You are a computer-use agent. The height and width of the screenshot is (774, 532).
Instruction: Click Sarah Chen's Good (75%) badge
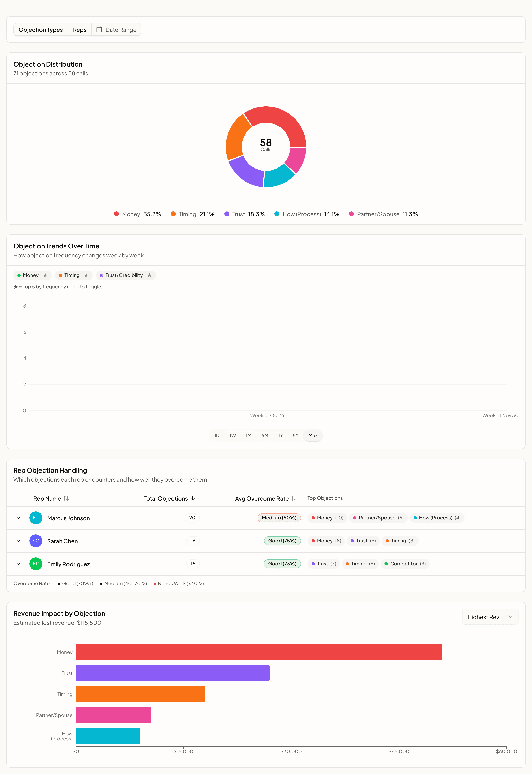pyautogui.click(x=282, y=541)
